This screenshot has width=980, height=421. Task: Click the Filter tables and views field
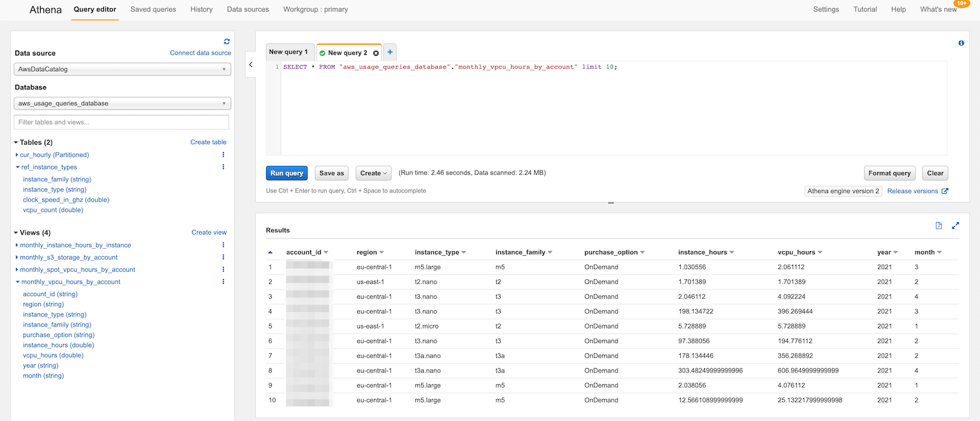(x=121, y=122)
